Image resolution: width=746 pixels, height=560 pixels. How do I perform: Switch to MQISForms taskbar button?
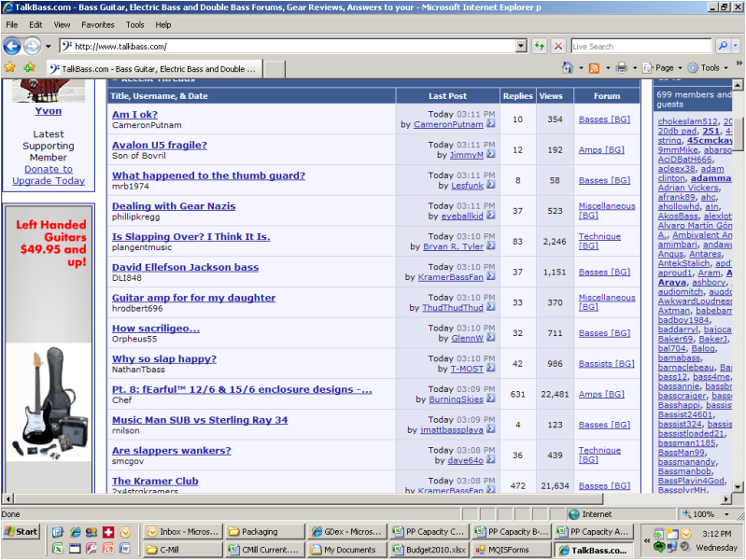(512, 550)
